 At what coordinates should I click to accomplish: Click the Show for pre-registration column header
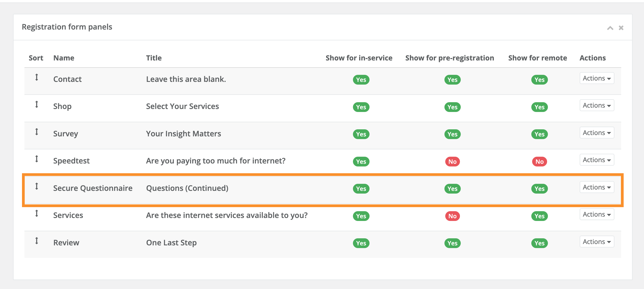tap(449, 58)
